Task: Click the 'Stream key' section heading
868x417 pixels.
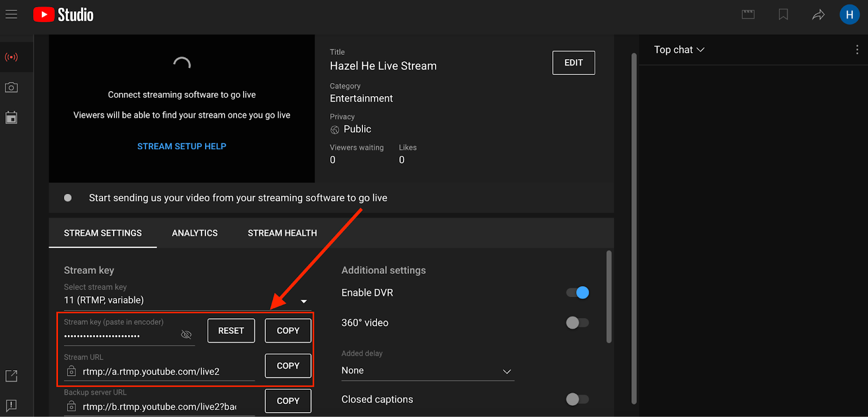Action: point(89,270)
